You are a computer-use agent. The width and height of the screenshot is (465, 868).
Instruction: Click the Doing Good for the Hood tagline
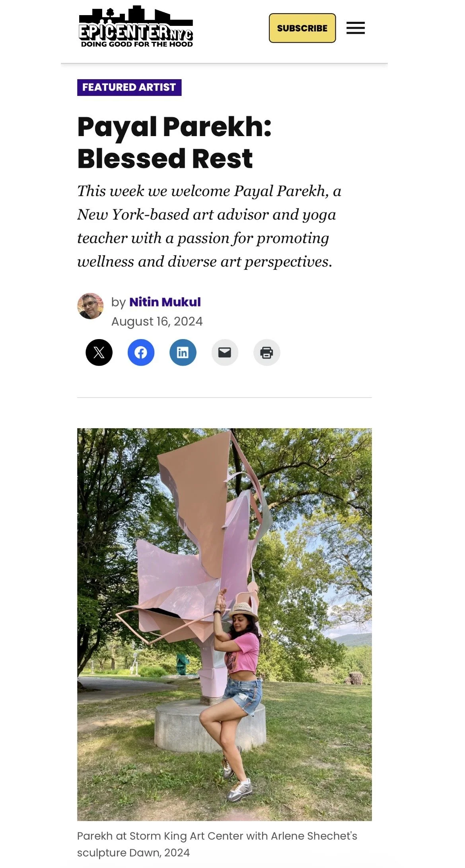tap(137, 44)
